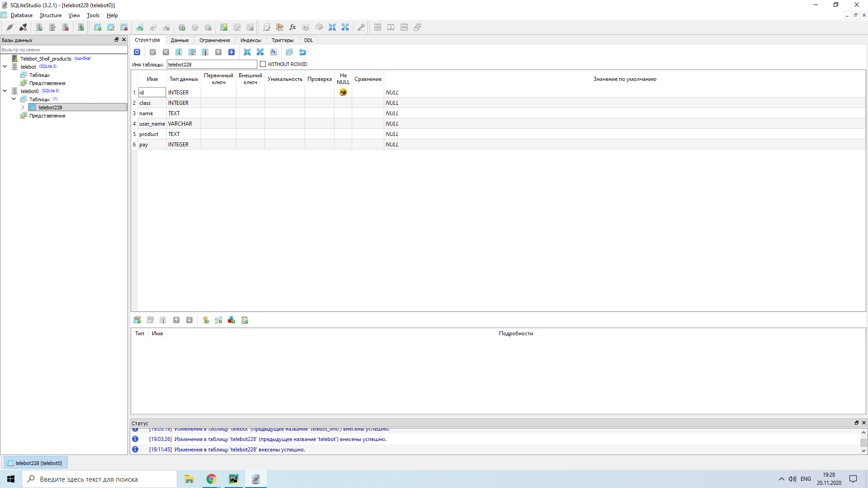Switch to the DDL tab
The height and width of the screenshot is (488, 868).
309,40
